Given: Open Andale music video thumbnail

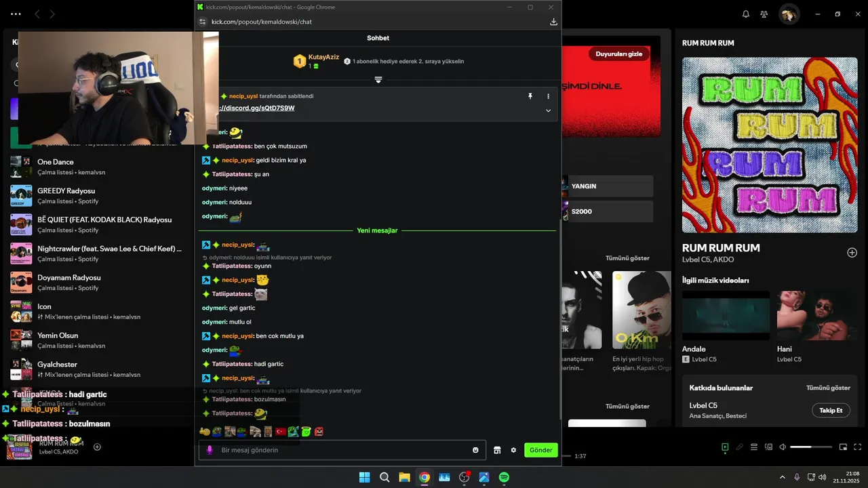Looking at the screenshot, I should coord(726,315).
